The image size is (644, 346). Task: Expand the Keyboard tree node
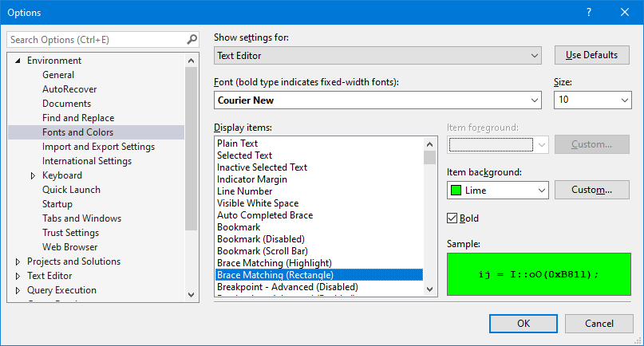[33, 175]
